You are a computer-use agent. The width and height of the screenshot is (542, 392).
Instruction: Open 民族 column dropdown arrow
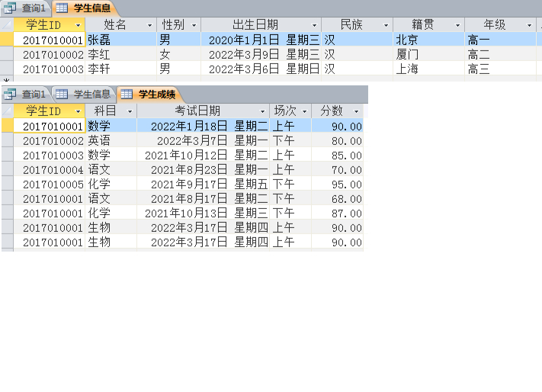pos(386,25)
